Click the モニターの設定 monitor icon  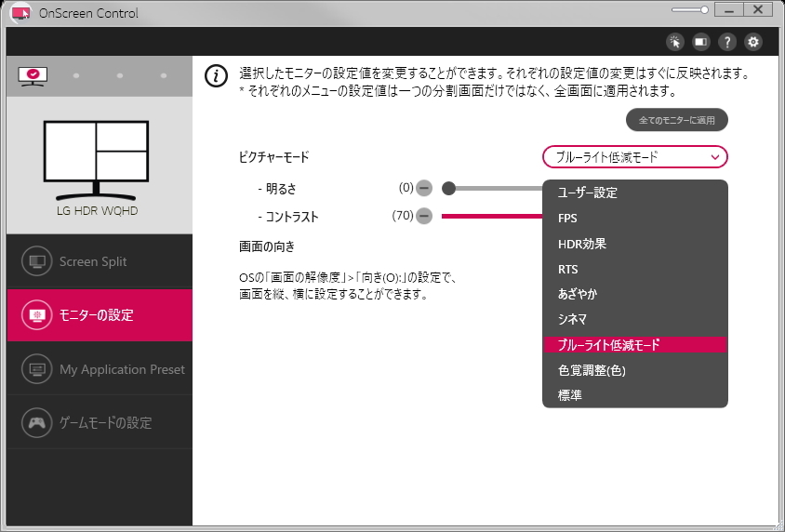pos(37,314)
